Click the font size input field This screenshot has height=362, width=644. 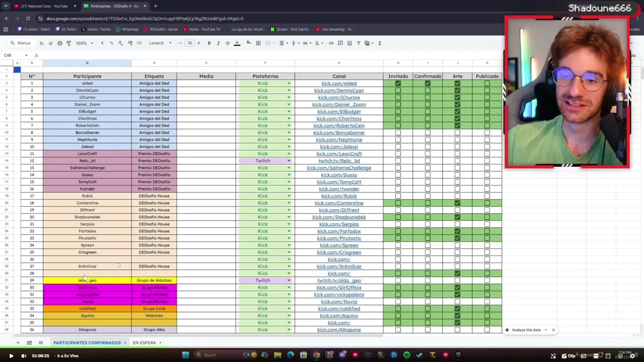(190, 43)
